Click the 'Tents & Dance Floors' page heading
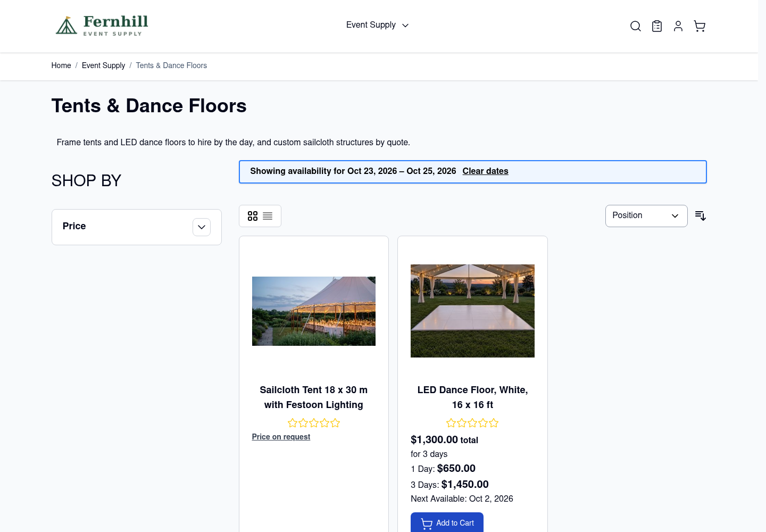Viewport: 766px width, 532px height. click(149, 106)
